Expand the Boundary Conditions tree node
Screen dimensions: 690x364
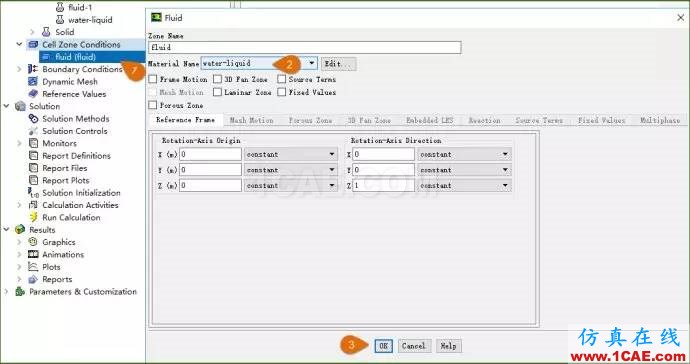pos(19,69)
